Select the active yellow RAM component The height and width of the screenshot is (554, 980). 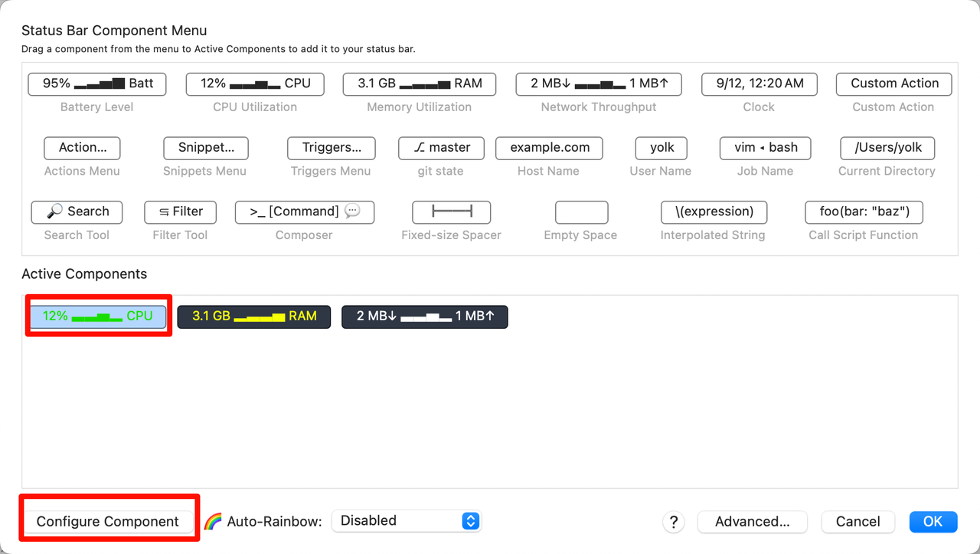pos(254,316)
